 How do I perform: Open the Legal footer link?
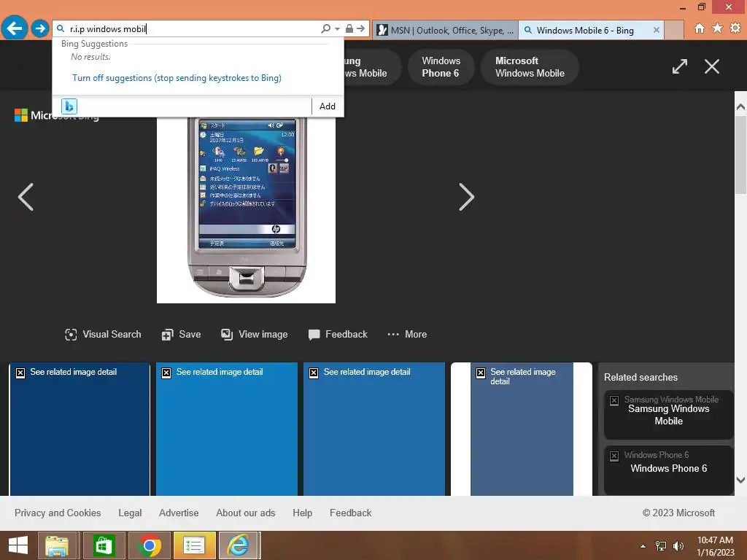[x=130, y=513]
